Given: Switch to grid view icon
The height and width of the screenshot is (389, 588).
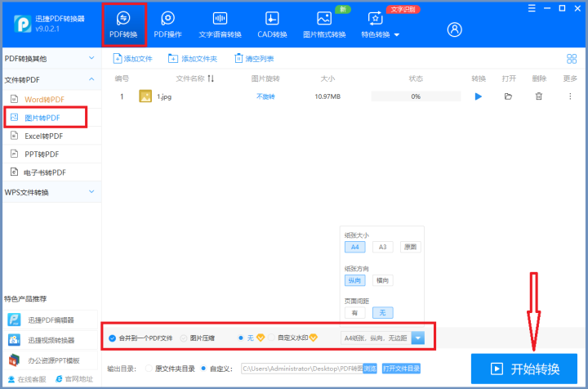Looking at the screenshot, I should 572,59.
